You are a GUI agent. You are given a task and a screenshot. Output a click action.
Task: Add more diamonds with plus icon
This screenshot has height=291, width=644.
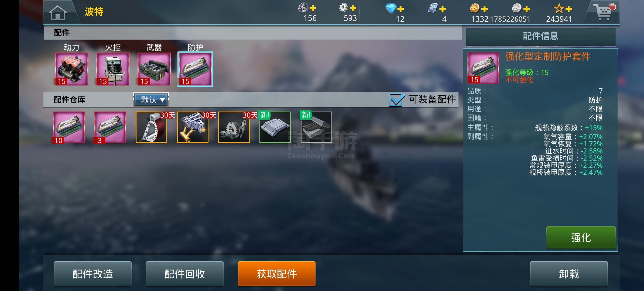pos(400,9)
